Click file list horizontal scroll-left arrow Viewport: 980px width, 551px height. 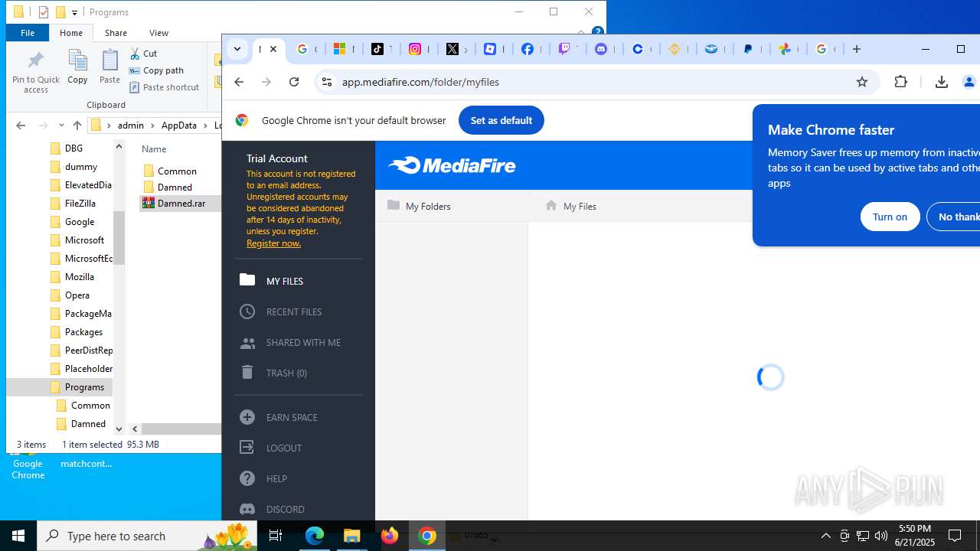coord(135,429)
